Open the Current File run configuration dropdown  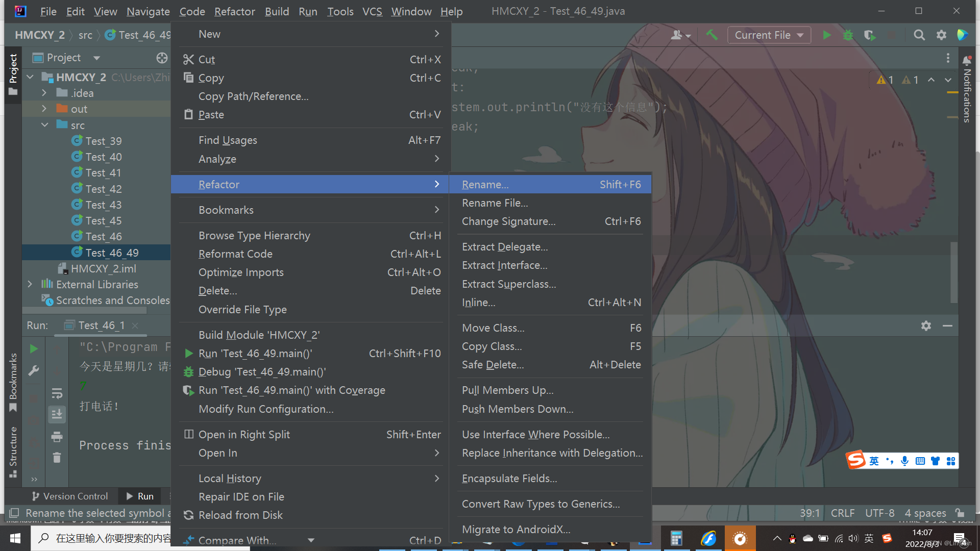[x=769, y=35]
